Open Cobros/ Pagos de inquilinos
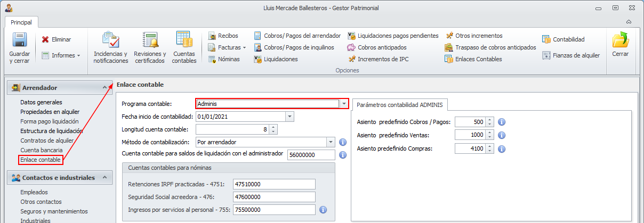 [x=294, y=47]
